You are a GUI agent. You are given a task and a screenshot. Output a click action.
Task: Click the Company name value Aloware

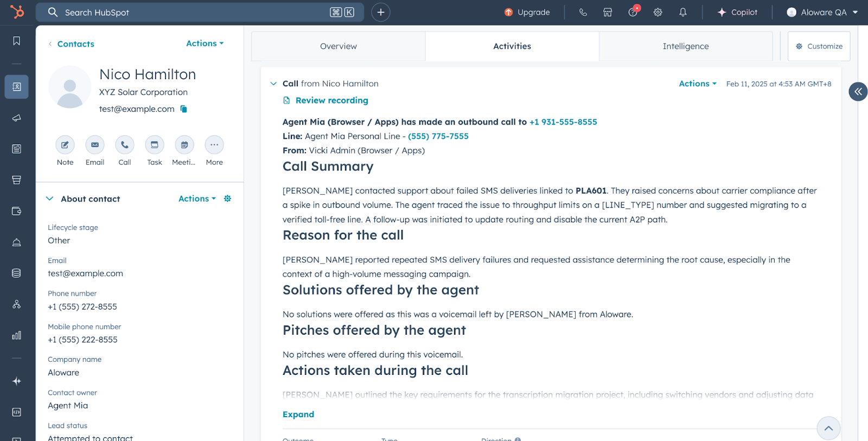click(63, 373)
